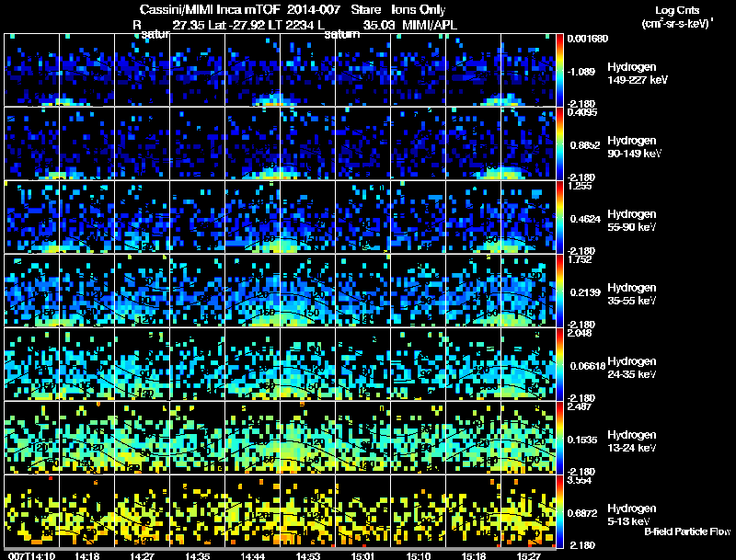Click the Hydrogen 55-90 keV label
This screenshot has width=736, height=560.
(x=632, y=221)
